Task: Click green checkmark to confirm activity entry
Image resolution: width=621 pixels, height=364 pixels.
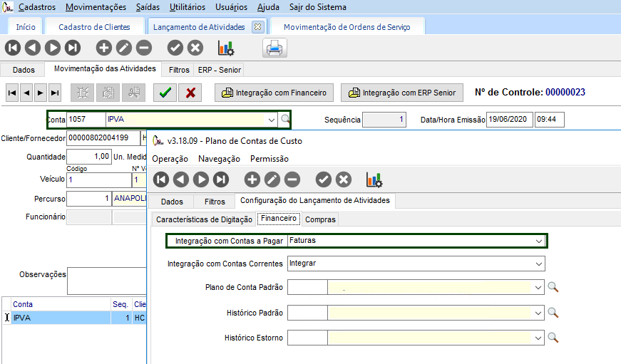Action: (x=165, y=93)
